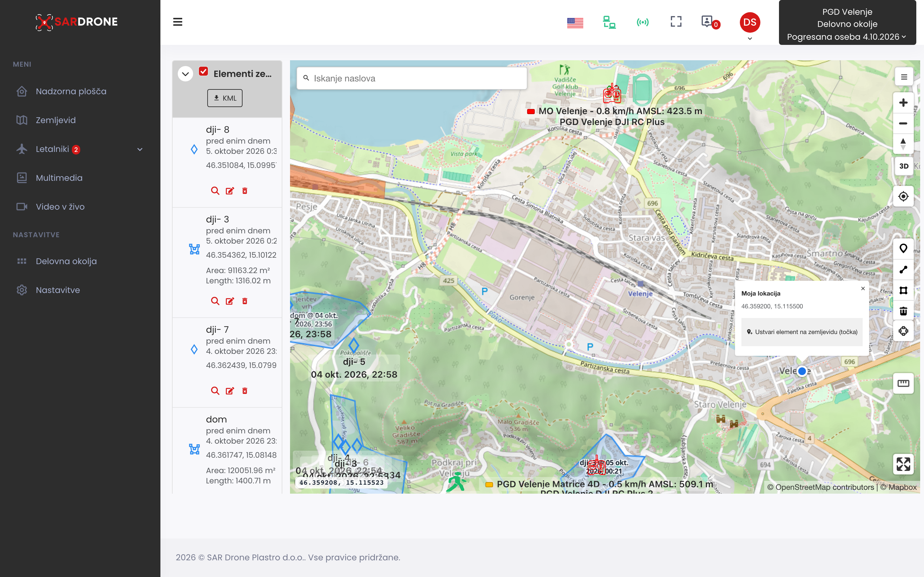This screenshot has width=924, height=577.
Task: Collapse the Elementi zemljevida panel
Action: (185, 73)
